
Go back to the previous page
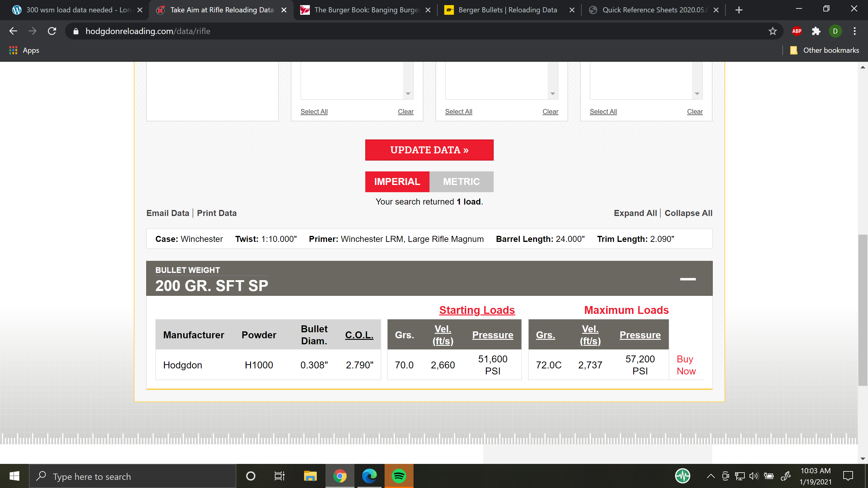(x=13, y=31)
